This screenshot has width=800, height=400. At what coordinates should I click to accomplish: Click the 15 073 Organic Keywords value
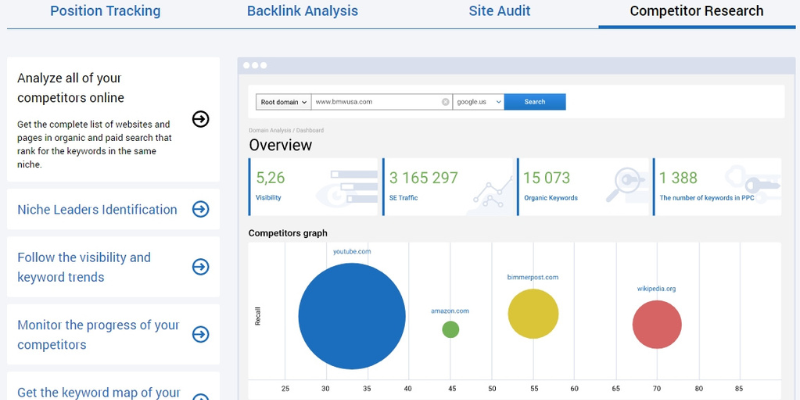click(546, 178)
